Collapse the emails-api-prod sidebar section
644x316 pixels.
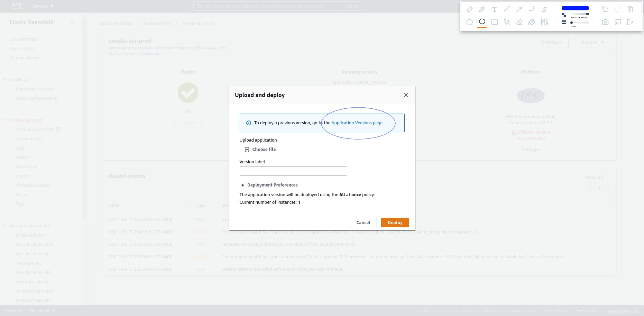coord(5,120)
